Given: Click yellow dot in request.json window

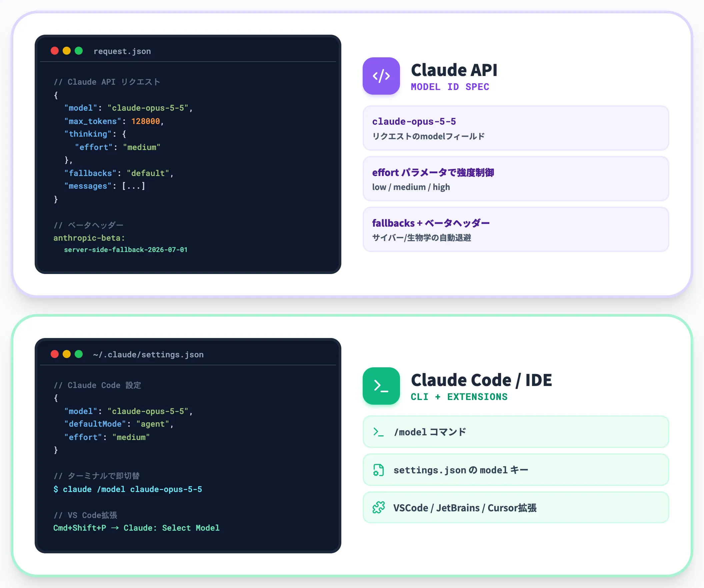Looking at the screenshot, I should 67,51.
